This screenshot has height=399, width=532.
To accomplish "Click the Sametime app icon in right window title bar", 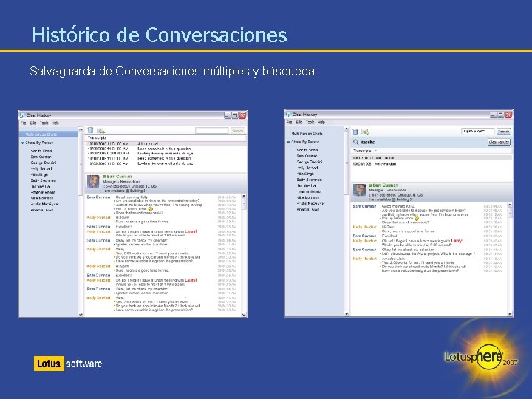I will [x=288, y=115].
